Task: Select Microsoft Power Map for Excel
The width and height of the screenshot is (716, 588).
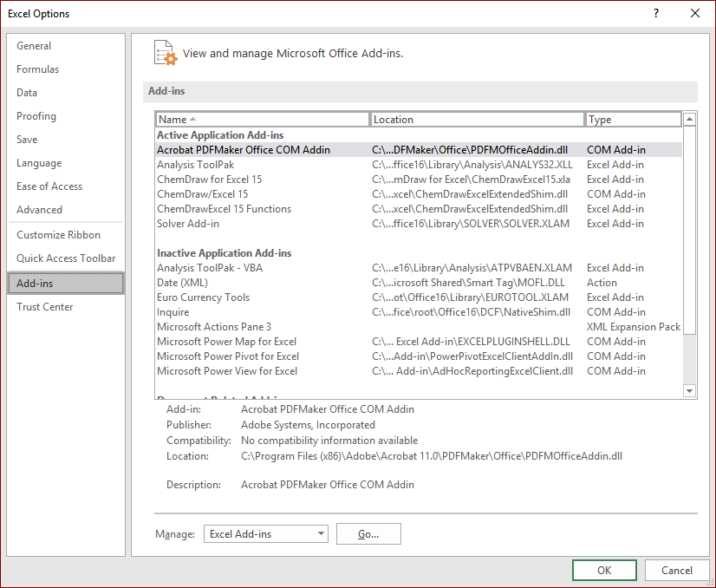Action: click(419, 342)
